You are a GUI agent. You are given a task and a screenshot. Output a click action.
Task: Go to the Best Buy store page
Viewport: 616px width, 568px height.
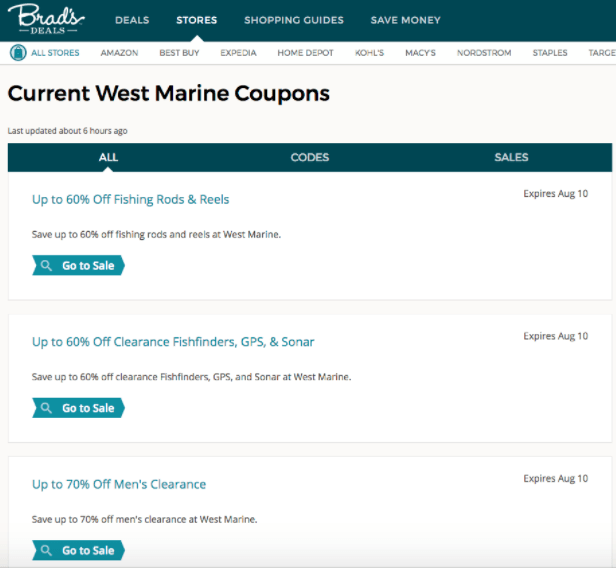pos(178,52)
